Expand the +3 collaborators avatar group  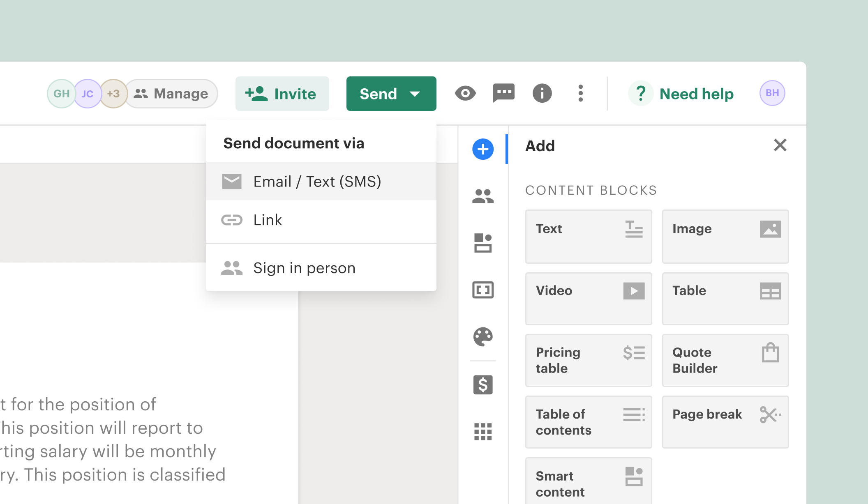coord(113,94)
